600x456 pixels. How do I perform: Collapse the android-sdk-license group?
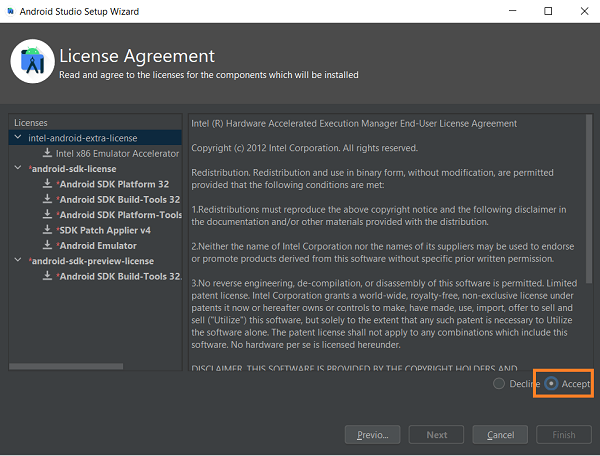pos(18,168)
